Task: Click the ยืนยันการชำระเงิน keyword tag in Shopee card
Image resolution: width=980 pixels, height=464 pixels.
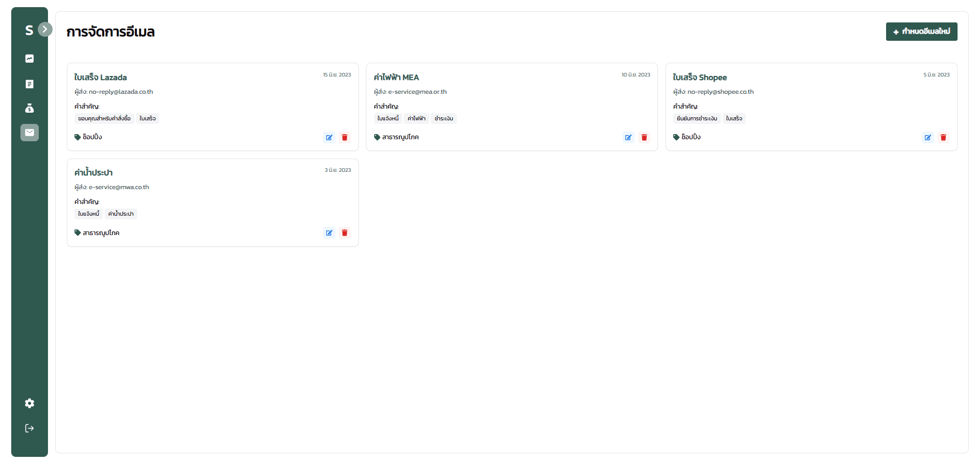Action: (697, 119)
